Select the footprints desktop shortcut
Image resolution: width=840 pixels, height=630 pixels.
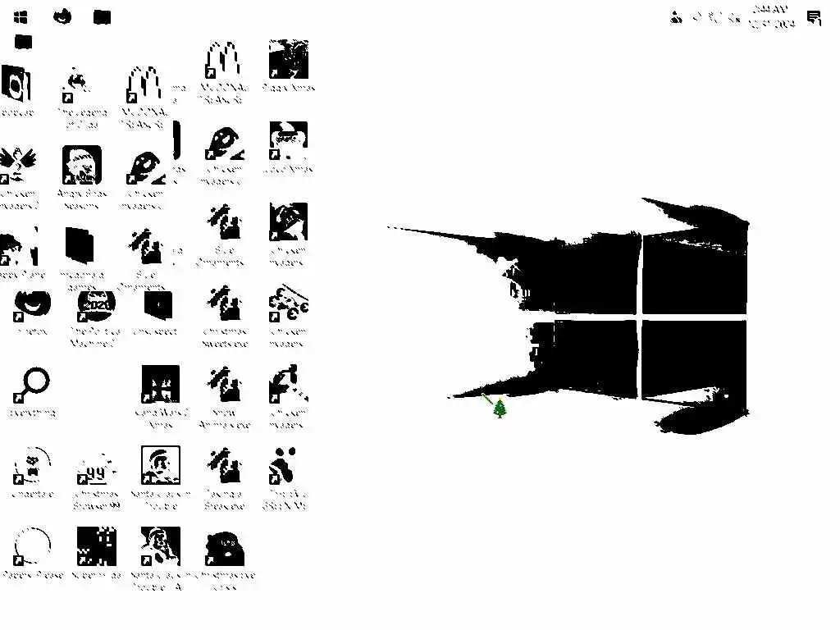pyautogui.click(x=283, y=465)
